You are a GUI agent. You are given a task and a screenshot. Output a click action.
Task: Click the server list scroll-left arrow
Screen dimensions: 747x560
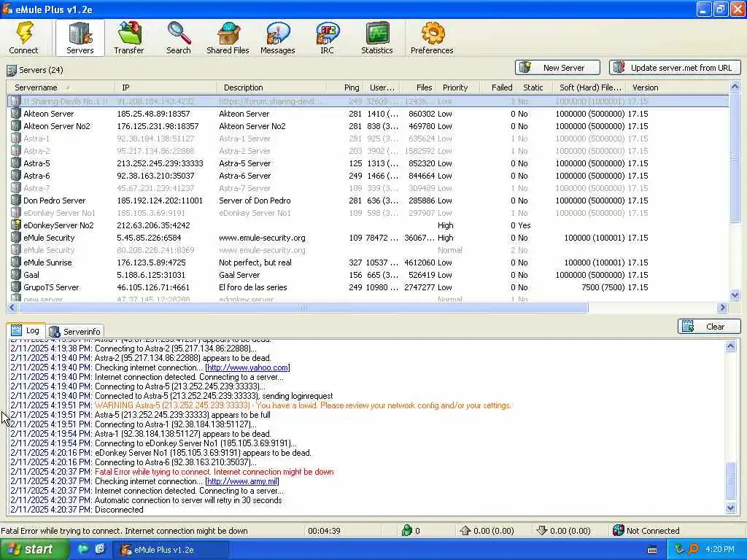(x=12, y=308)
